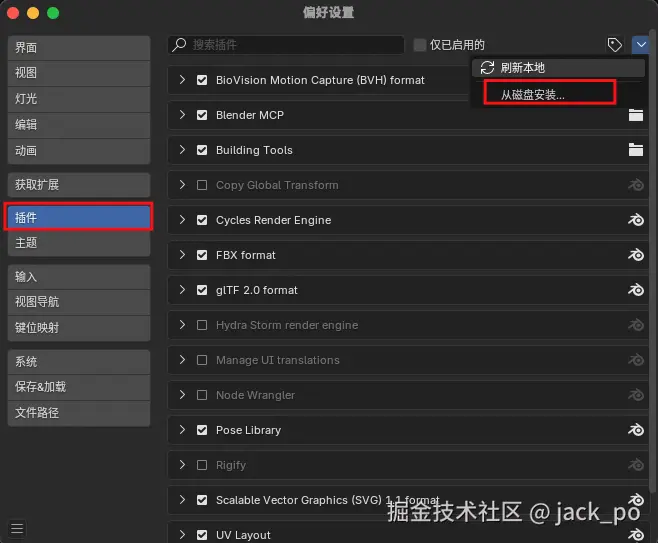Open 视图导航 preferences section
Screen dimensions: 658x543
[79, 302]
